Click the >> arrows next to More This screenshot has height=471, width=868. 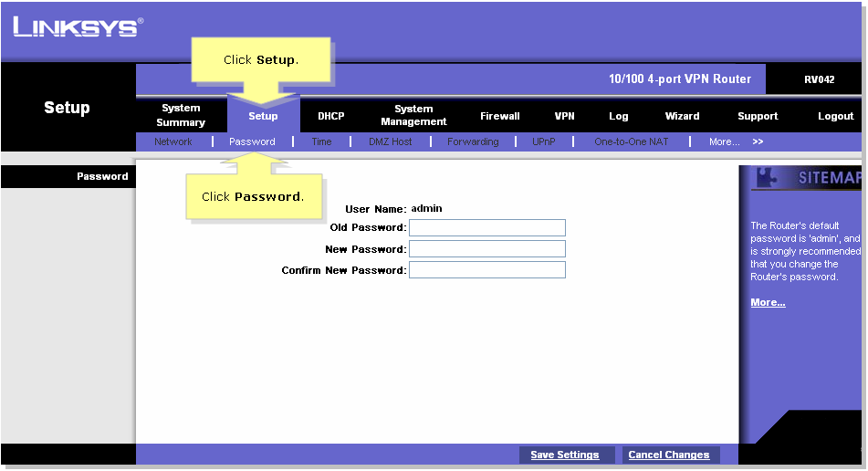pyautogui.click(x=758, y=141)
